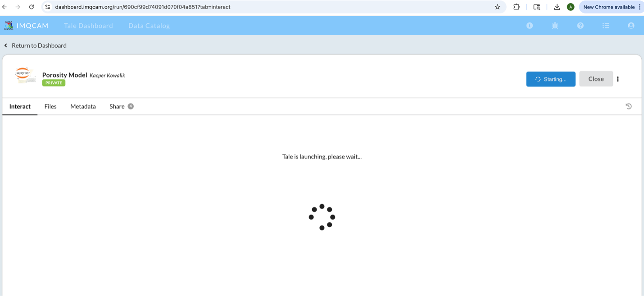Image resolution: width=644 pixels, height=297 pixels.
Task: Switch to the Files tab
Action: [50, 106]
